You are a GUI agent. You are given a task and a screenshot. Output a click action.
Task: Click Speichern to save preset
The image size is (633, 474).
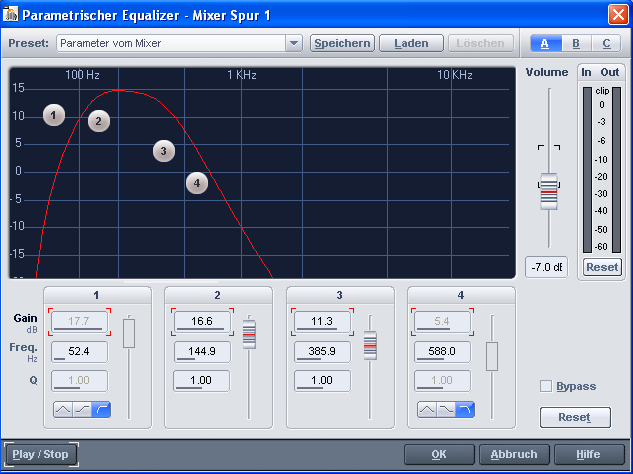coord(342,43)
